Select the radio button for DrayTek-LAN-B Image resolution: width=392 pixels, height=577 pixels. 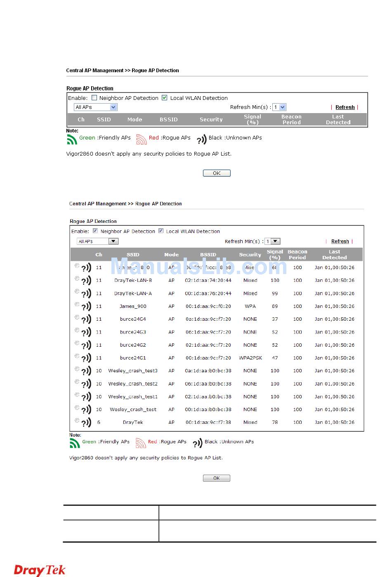[x=77, y=279]
